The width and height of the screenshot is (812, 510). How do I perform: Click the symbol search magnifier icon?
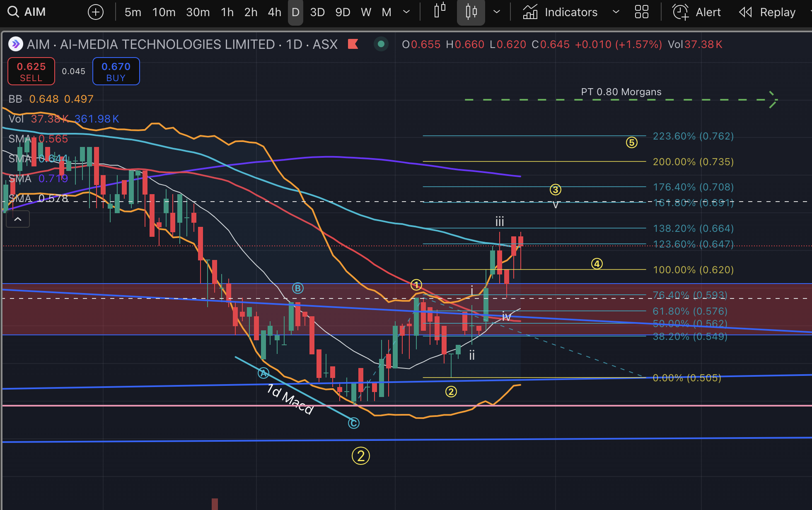[x=13, y=12]
